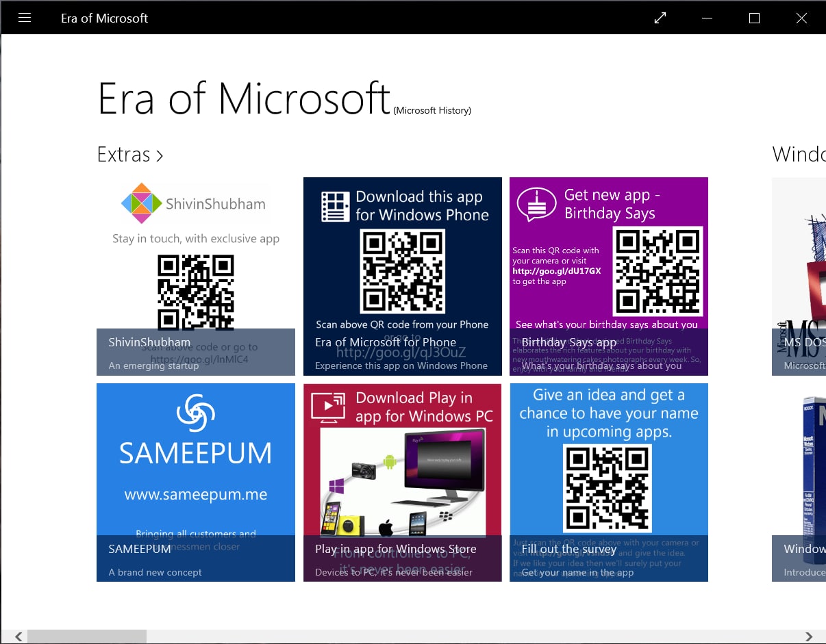Click QR code on Birthday Says tile
Image resolution: width=826 pixels, height=644 pixels.
[659, 271]
